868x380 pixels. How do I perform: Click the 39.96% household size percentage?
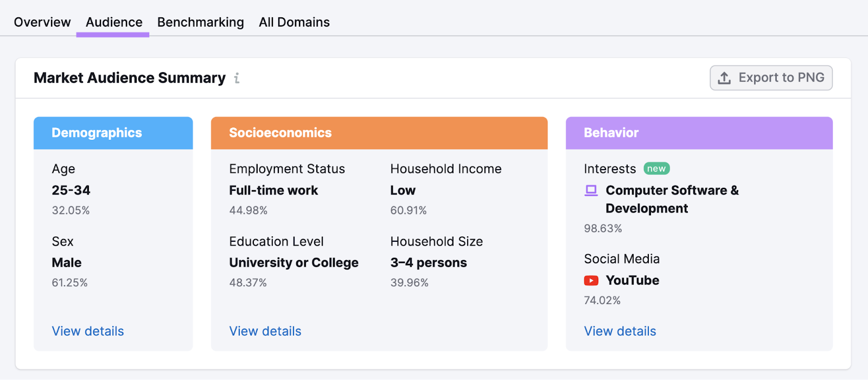[410, 282]
